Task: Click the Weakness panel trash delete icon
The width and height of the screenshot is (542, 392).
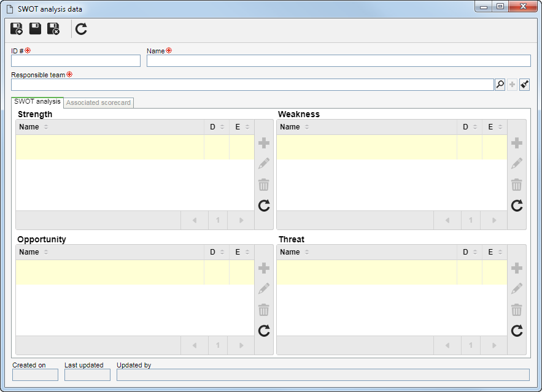Action: click(517, 185)
